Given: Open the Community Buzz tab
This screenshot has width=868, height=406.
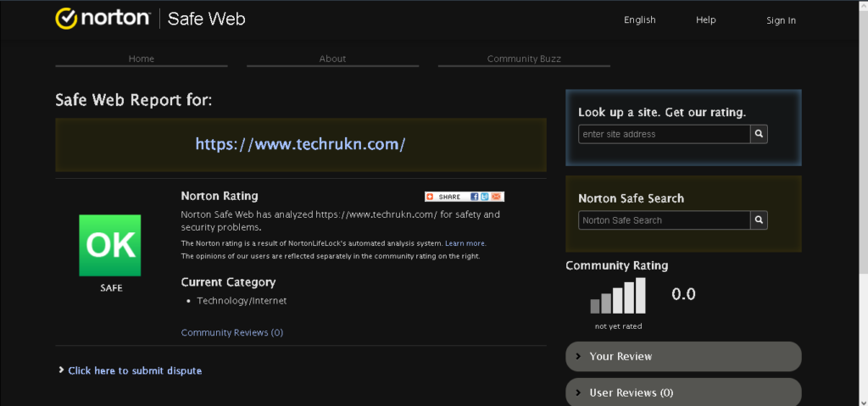Looking at the screenshot, I should click(x=524, y=58).
